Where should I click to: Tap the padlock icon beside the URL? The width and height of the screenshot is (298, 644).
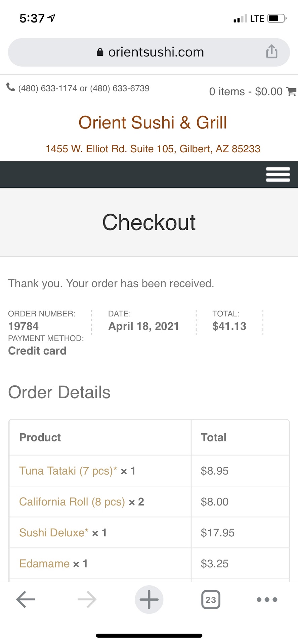pos(100,52)
